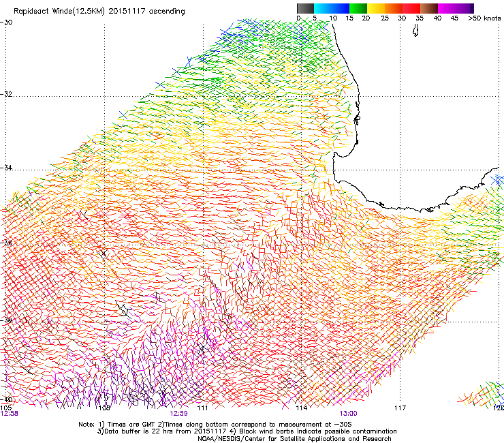Click the gray 0-5 knots legend color
The width and height of the screenshot is (504, 443).
(x=305, y=8)
